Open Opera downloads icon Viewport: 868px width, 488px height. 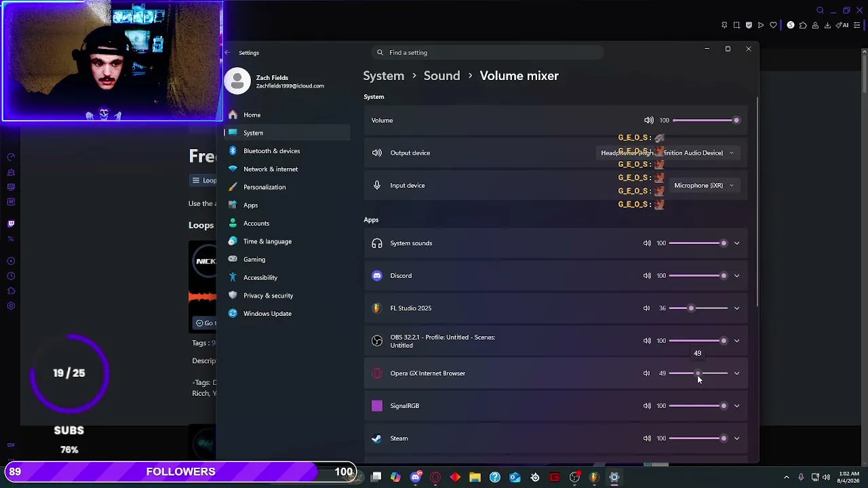[827, 26]
